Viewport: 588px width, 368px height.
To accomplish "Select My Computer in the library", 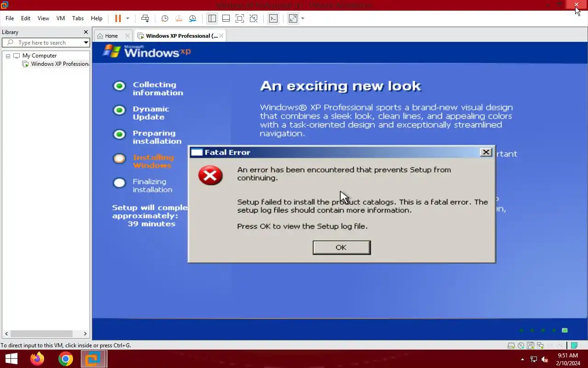I will click(35, 56).
